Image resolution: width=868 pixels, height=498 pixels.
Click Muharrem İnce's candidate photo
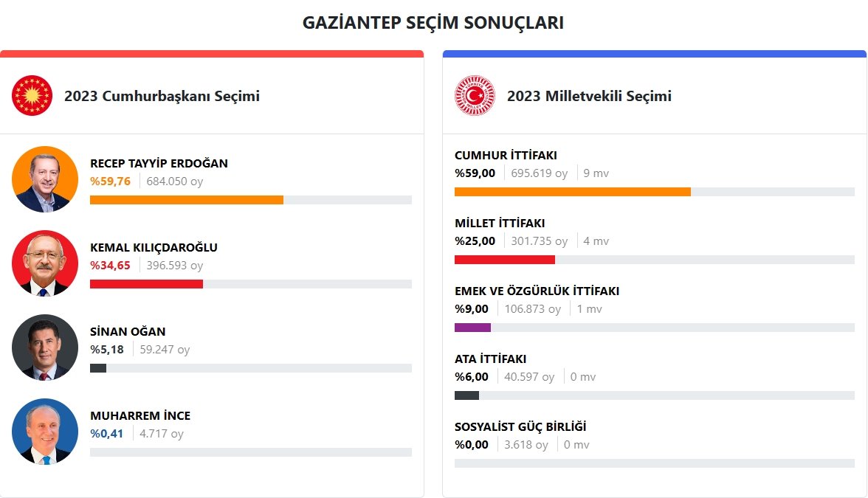[x=45, y=432]
